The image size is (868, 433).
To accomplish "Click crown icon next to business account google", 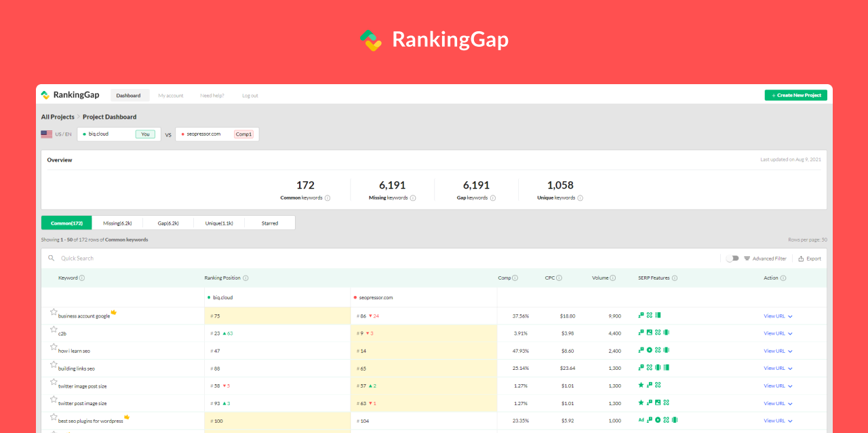I will pyautogui.click(x=114, y=312).
